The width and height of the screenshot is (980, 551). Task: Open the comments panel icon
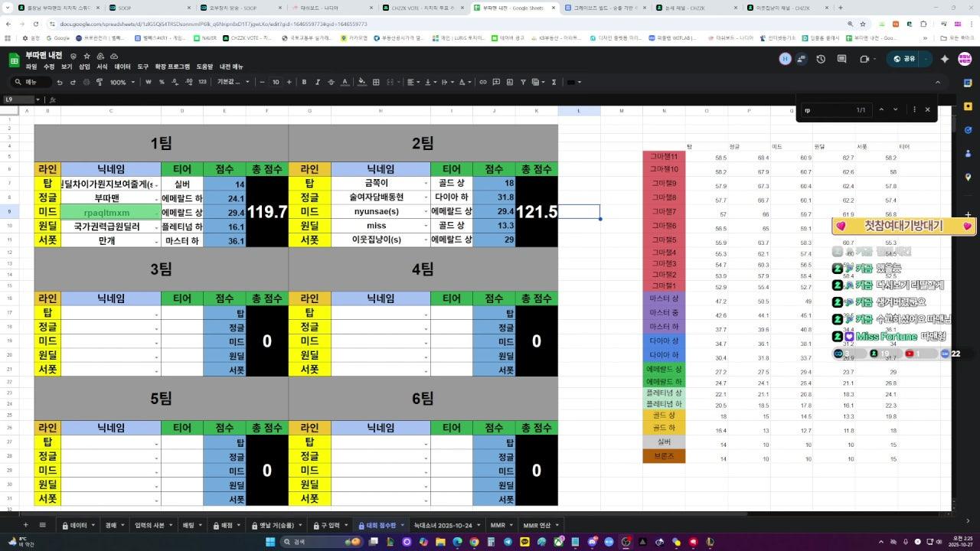point(842,59)
